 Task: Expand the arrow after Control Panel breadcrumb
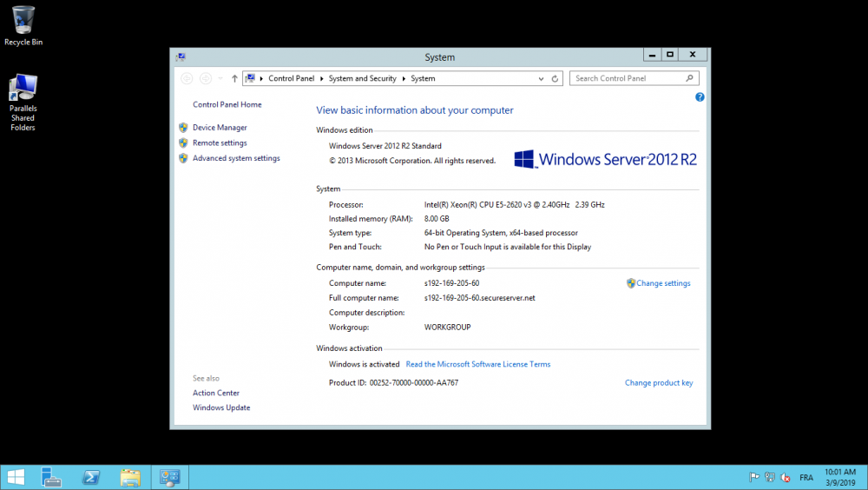322,79
